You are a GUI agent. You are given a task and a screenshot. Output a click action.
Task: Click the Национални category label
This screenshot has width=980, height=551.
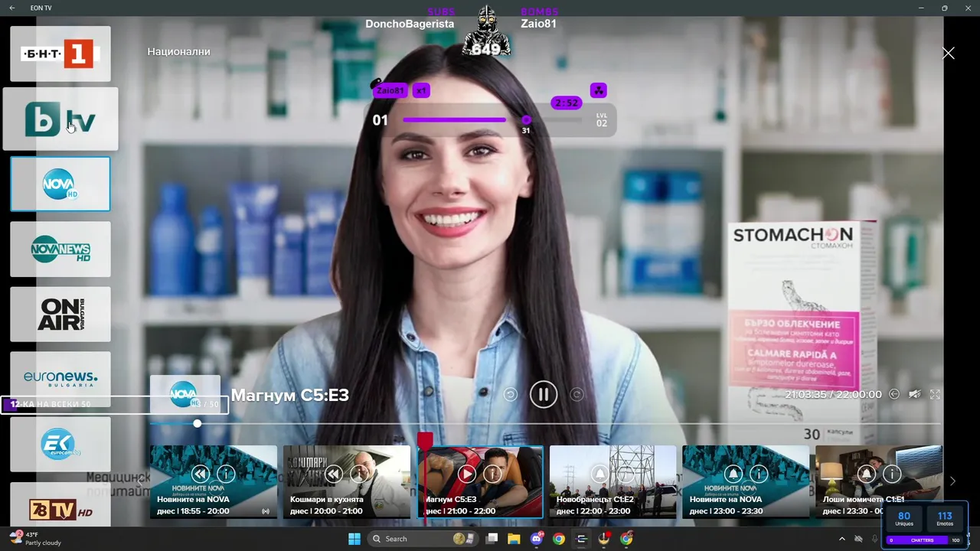pos(178,51)
